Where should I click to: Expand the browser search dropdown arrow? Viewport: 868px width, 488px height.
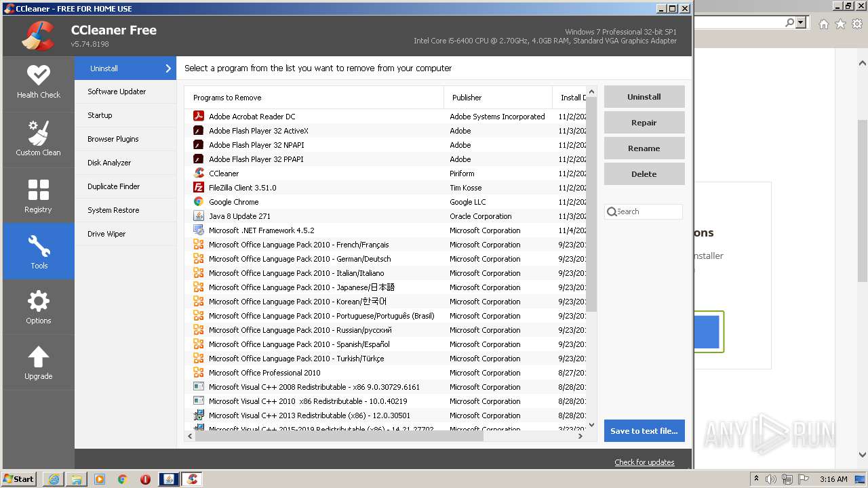pos(801,23)
